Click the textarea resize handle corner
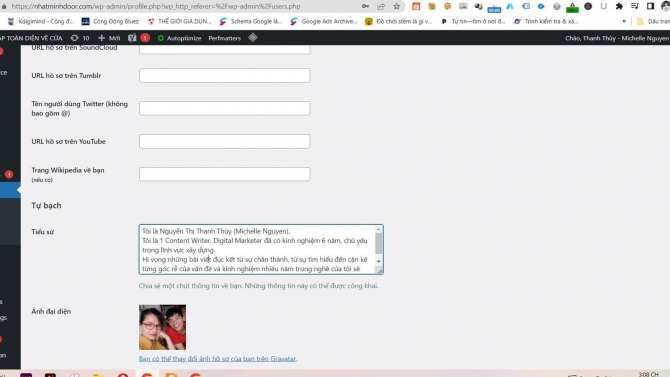 click(x=379, y=270)
